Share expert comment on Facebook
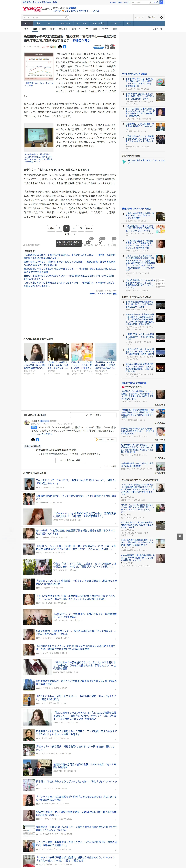Viewport: 186px width, 868px height. click(38, 440)
